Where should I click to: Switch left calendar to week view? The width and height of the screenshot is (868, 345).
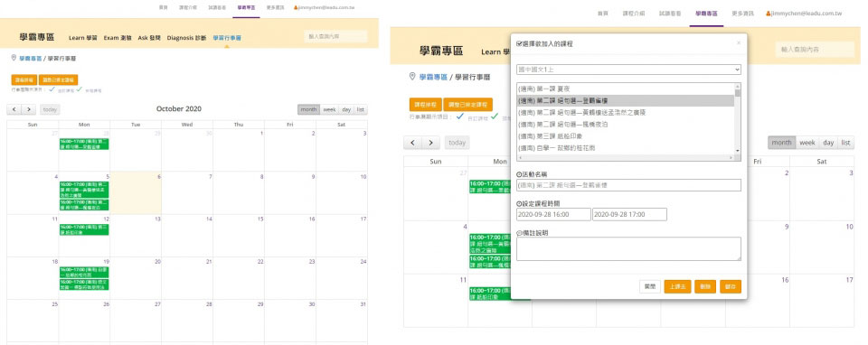point(329,109)
